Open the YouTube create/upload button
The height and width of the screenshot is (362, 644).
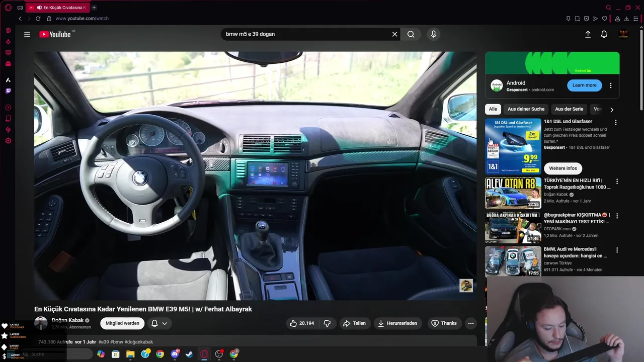pos(588,34)
